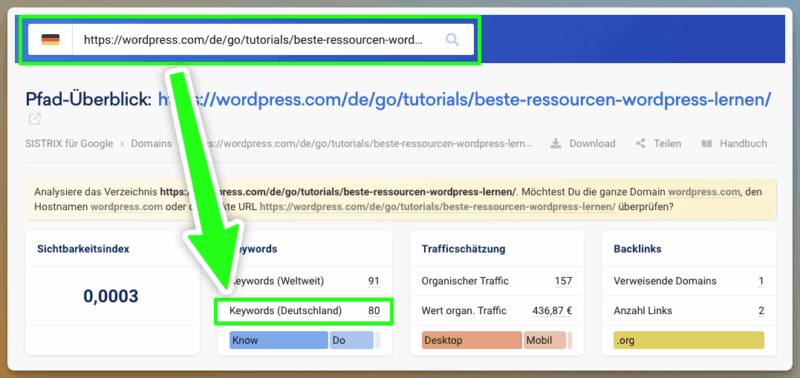The width and height of the screenshot is (800, 378).
Task: Check exact URL link in yellow notice
Action: coord(437,207)
